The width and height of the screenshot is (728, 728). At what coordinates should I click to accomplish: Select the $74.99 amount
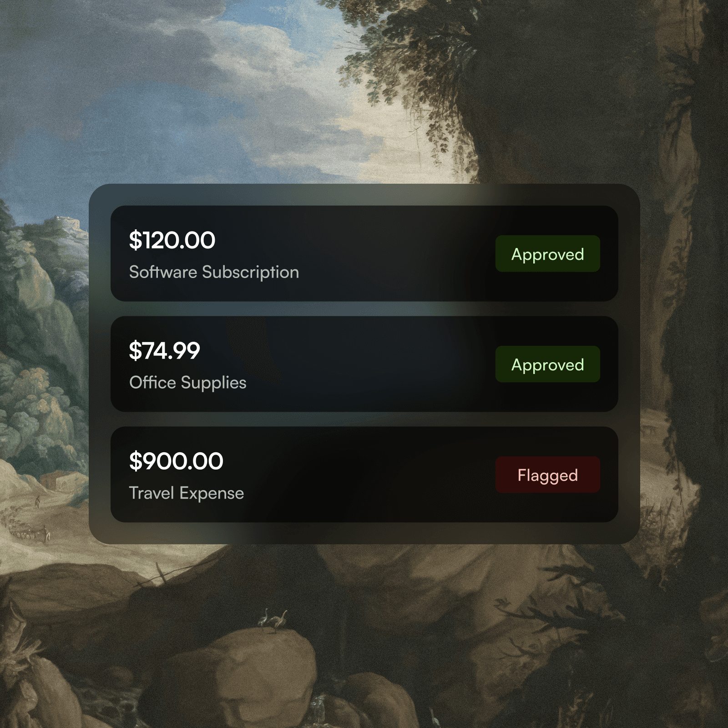(164, 351)
